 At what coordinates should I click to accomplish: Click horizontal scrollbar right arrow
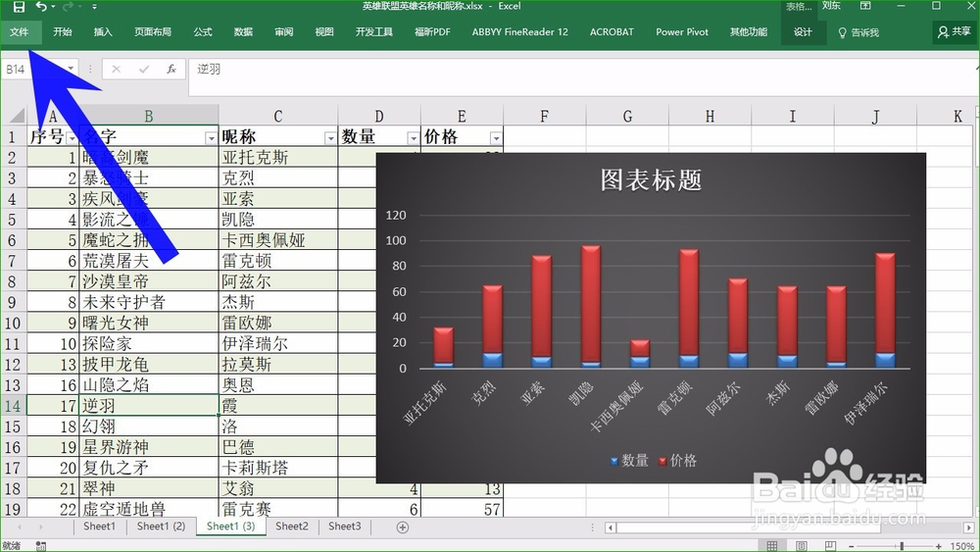(969, 527)
